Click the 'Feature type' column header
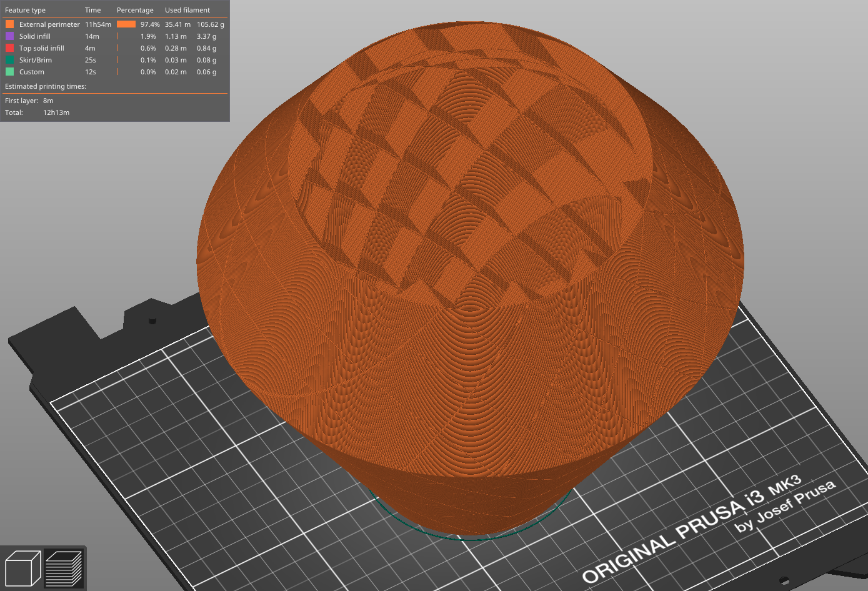 25,10
